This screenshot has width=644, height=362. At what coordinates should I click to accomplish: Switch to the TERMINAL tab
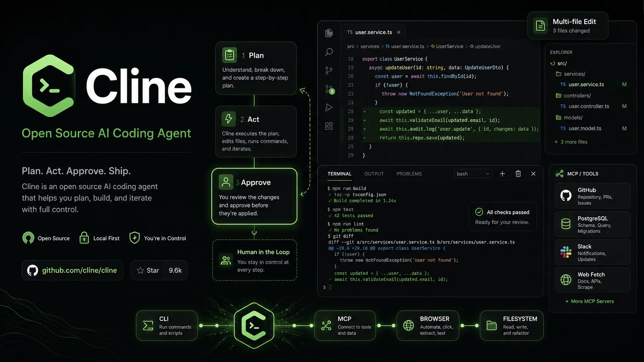(x=339, y=174)
